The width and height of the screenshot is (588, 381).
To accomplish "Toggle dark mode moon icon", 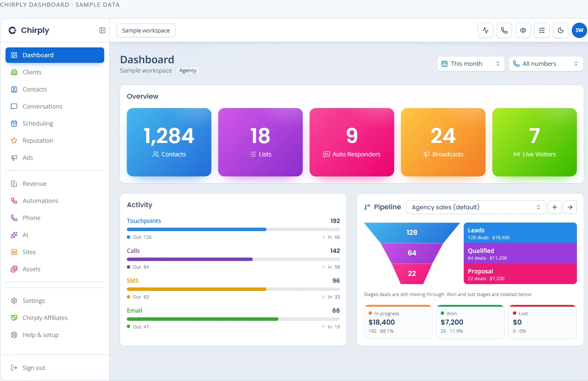I will tap(561, 30).
